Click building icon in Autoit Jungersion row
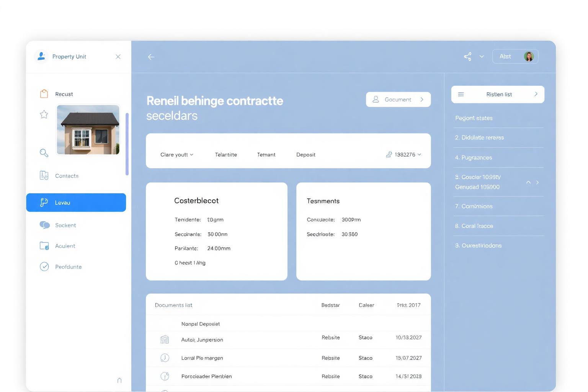 tap(165, 340)
